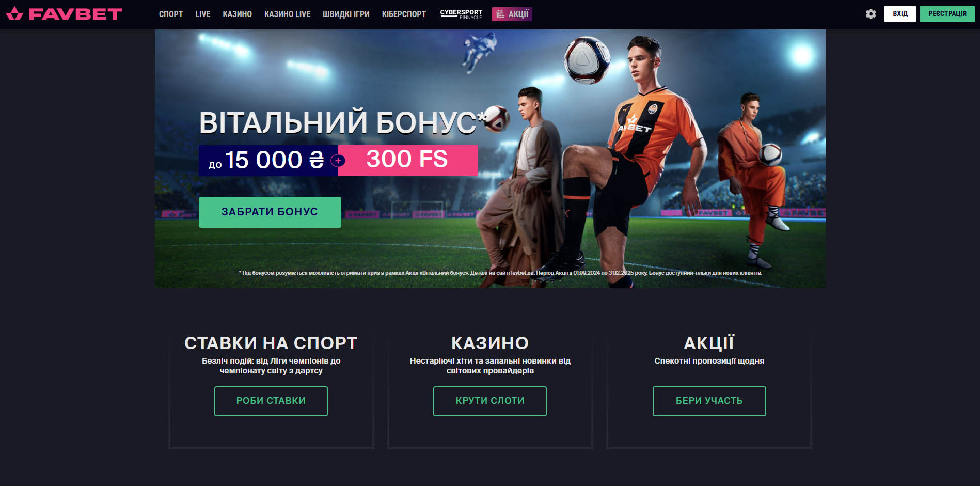Screen dimensions: 980x486
Task: Click БЕРИ УЧАСТЬ button
Action: [x=709, y=401]
